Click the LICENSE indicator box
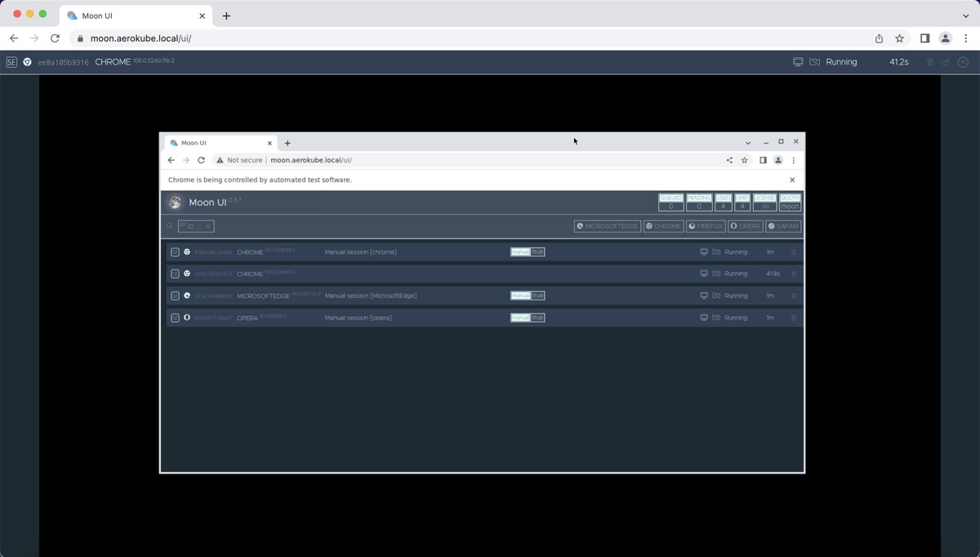This screenshot has width=980, height=557. point(764,203)
